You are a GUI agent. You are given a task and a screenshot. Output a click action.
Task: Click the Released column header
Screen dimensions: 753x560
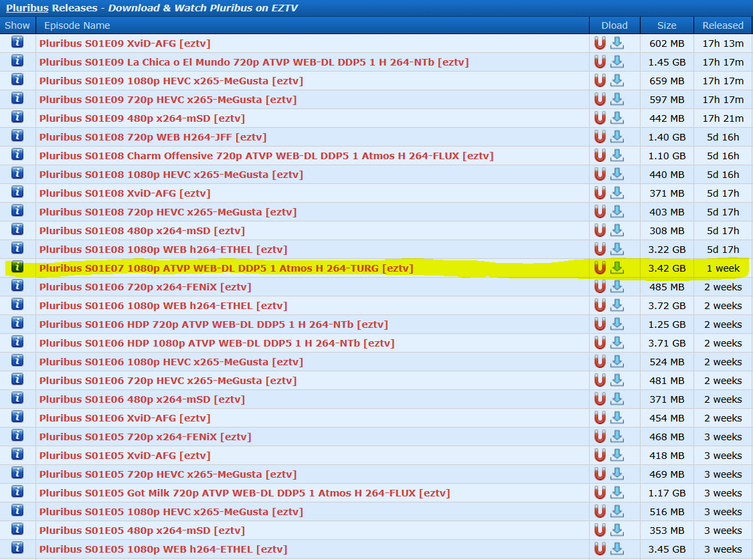tap(723, 25)
